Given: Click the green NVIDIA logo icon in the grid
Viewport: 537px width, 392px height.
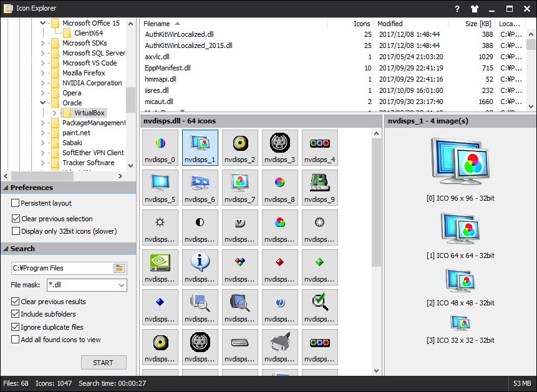Looking at the screenshot, I should pyautogui.click(x=160, y=262).
